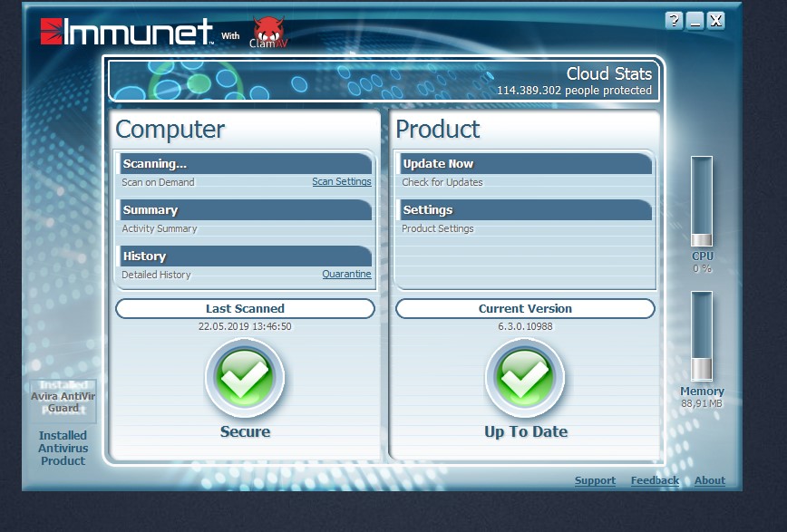Image resolution: width=787 pixels, height=532 pixels.
Task: Click the 'Product' panel heading
Action: click(438, 129)
